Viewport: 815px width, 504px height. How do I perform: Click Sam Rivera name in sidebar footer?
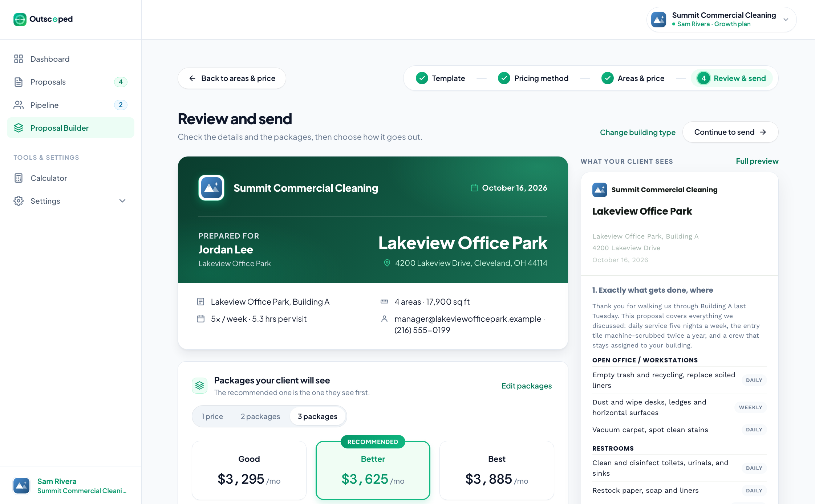[x=57, y=481]
